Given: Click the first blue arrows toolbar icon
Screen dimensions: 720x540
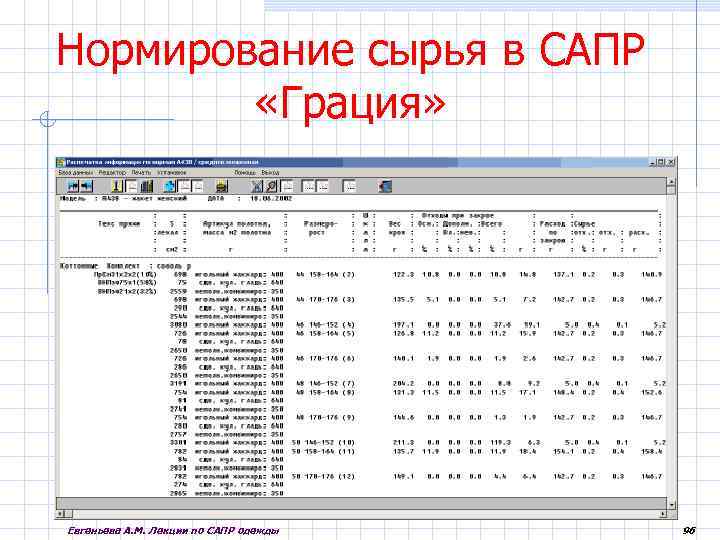Looking at the screenshot, I should click(x=73, y=186).
